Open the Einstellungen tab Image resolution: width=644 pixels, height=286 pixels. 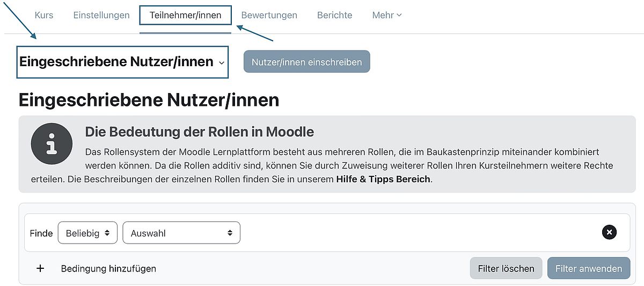pos(101,15)
